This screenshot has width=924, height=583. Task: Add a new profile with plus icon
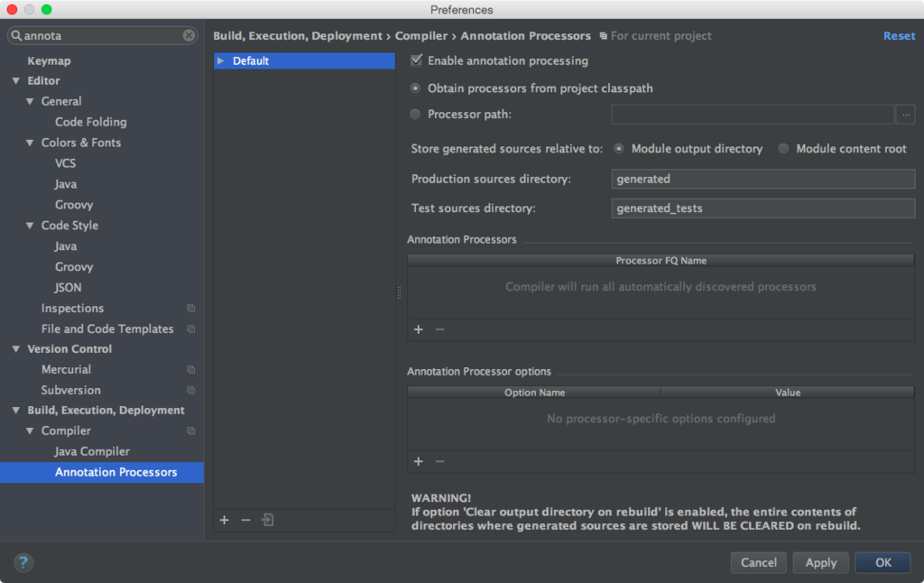pyautogui.click(x=225, y=520)
